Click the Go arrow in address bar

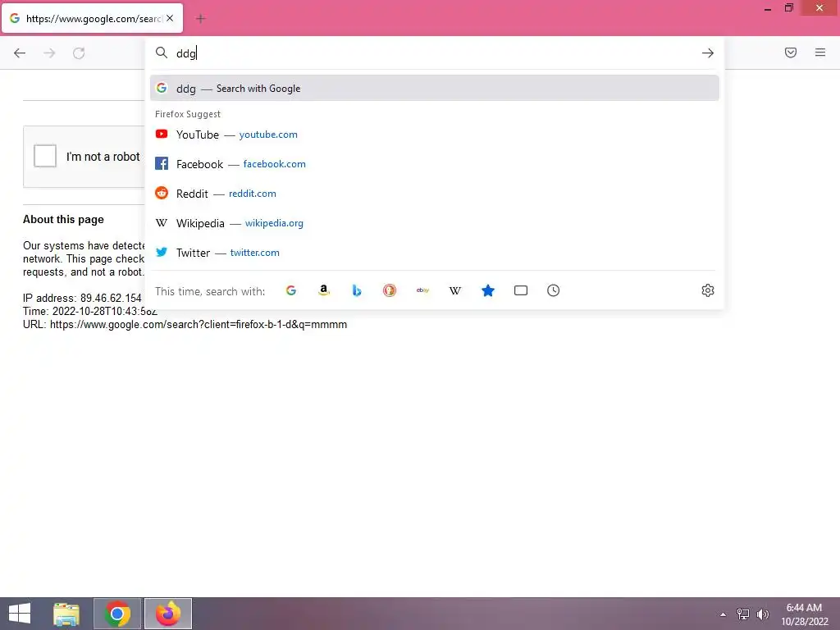(x=708, y=53)
